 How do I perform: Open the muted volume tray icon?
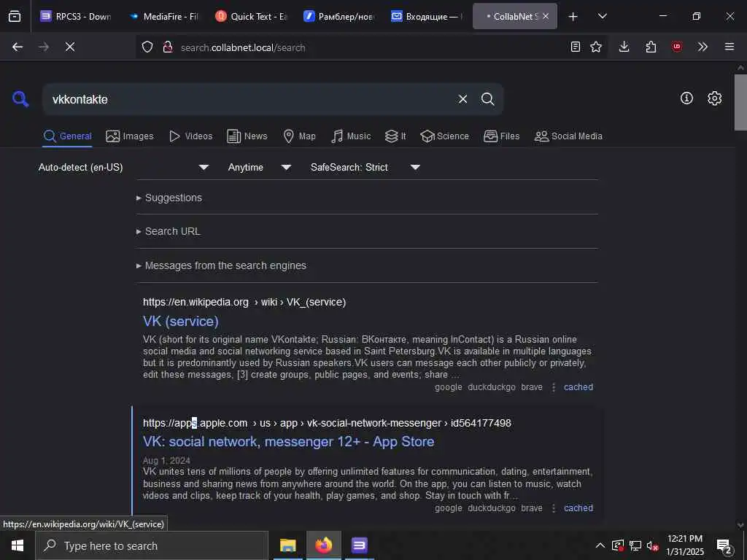pyautogui.click(x=652, y=545)
